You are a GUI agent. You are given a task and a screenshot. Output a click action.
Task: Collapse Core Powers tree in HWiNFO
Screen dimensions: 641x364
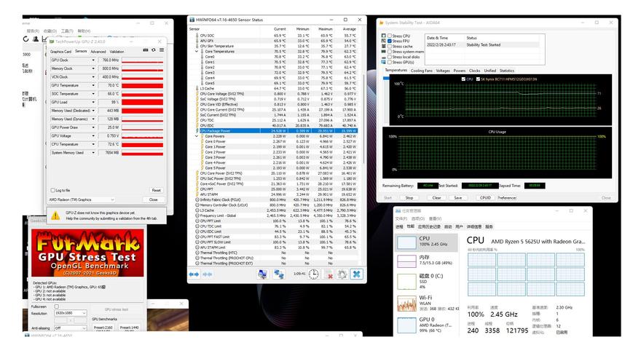[x=197, y=136]
